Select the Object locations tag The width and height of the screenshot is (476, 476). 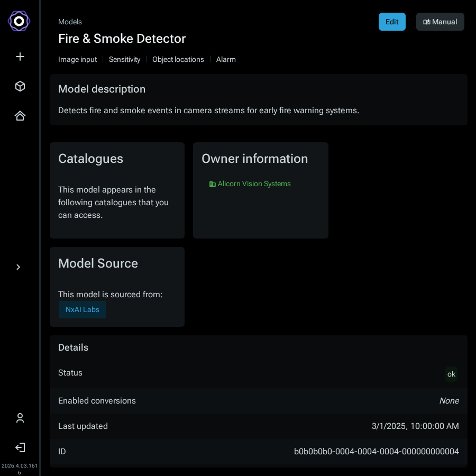point(178,59)
